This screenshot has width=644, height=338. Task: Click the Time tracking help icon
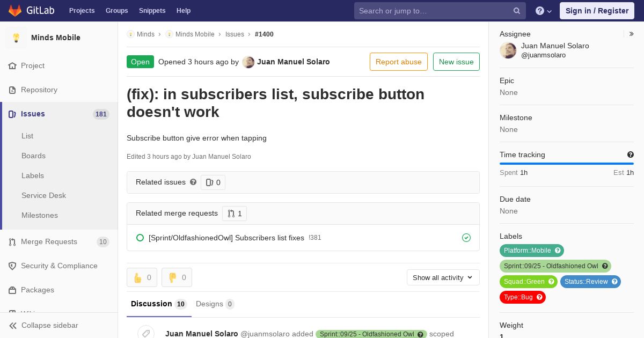[x=631, y=155]
